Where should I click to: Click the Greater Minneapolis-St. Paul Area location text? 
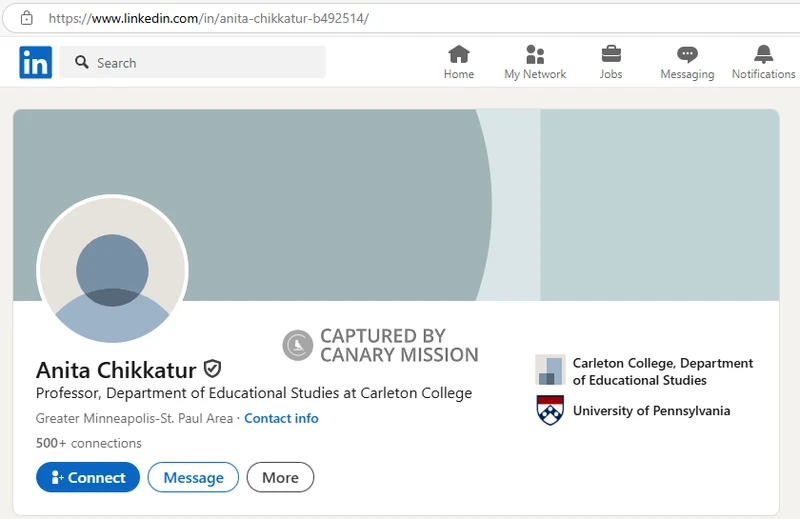(134, 418)
